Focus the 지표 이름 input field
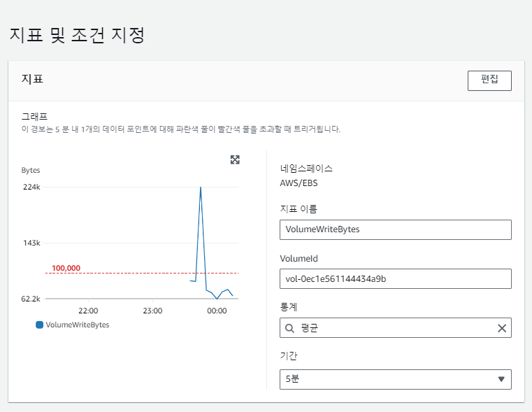The height and width of the screenshot is (412, 532). 395,229
